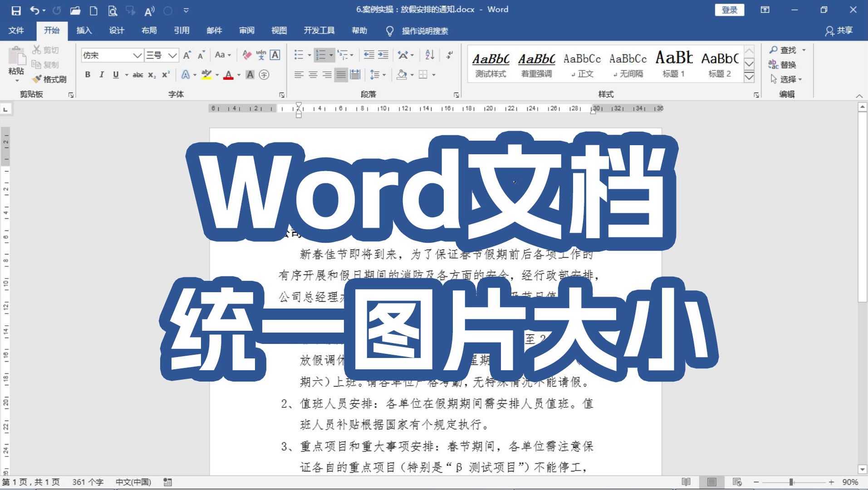Click the distributed alignment icon
This screenshot has width=868, height=490.
click(x=355, y=75)
